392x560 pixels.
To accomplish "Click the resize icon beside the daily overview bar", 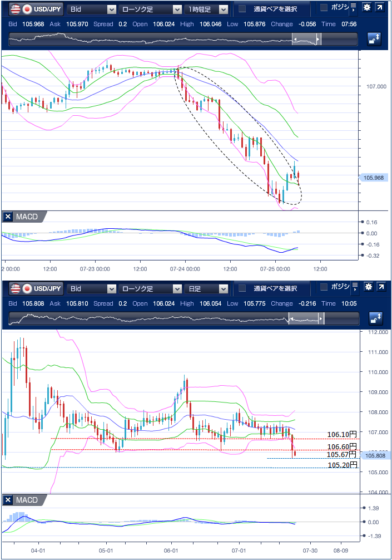I will tap(374, 318).
